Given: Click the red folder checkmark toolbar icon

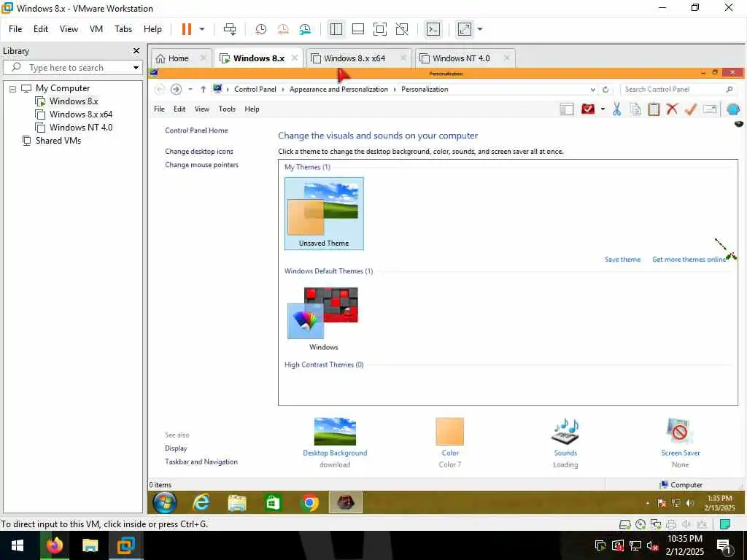Looking at the screenshot, I should click(588, 109).
